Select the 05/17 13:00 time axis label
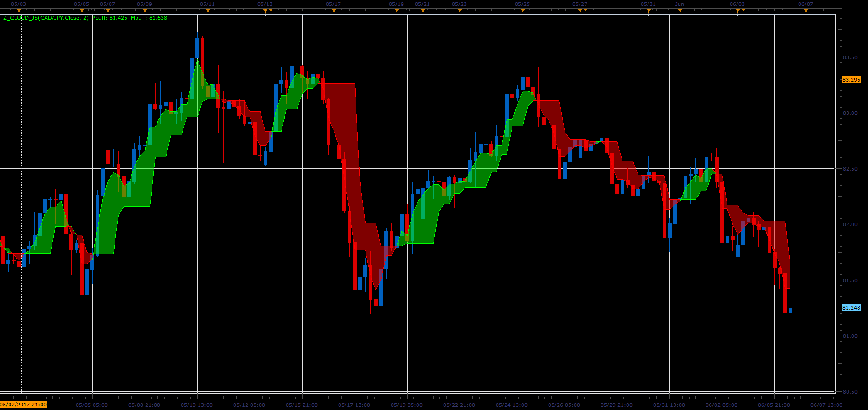The height and width of the screenshot is (410, 868). pyautogui.click(x=354, y=405)
